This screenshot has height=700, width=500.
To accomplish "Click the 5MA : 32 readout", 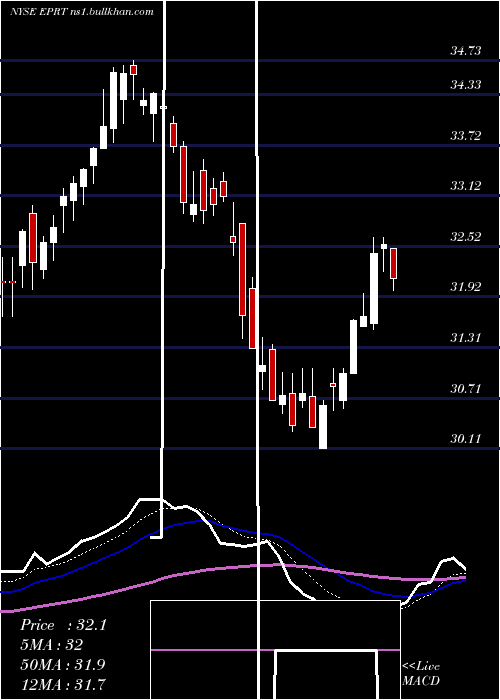I will (51, 645).
